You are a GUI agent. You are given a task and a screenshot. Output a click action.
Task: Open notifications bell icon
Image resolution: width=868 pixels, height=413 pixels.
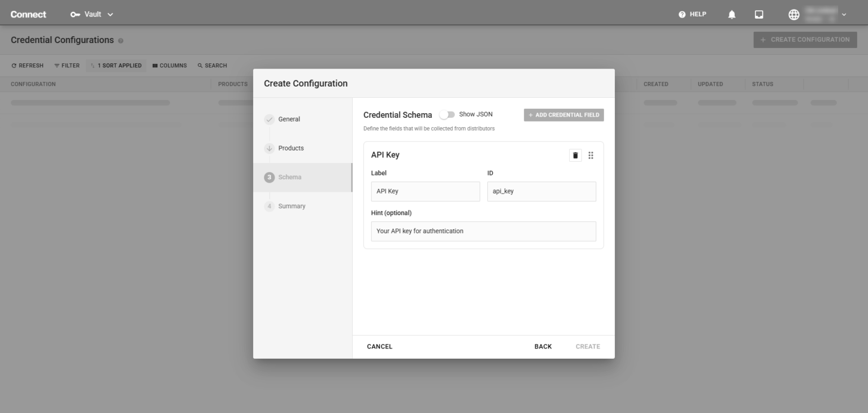pyautogui.click(x=732, y=15)
